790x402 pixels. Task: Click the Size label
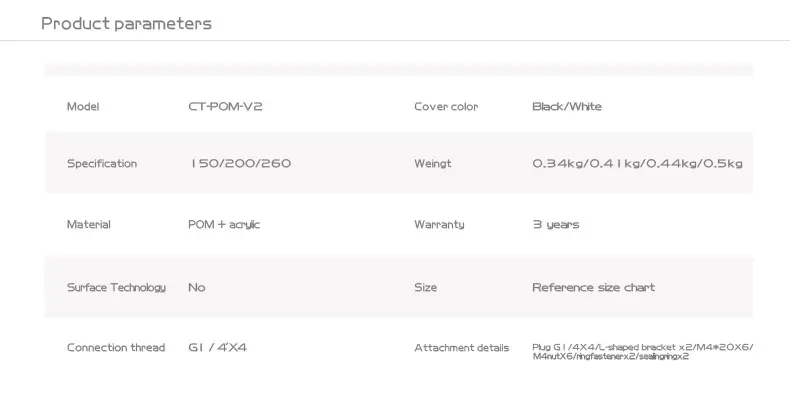[x=426, y=288]
